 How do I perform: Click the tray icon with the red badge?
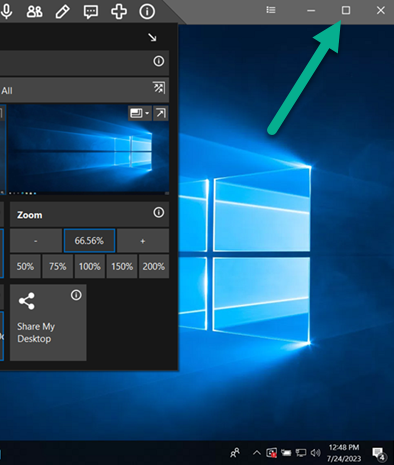coord(272,453)
